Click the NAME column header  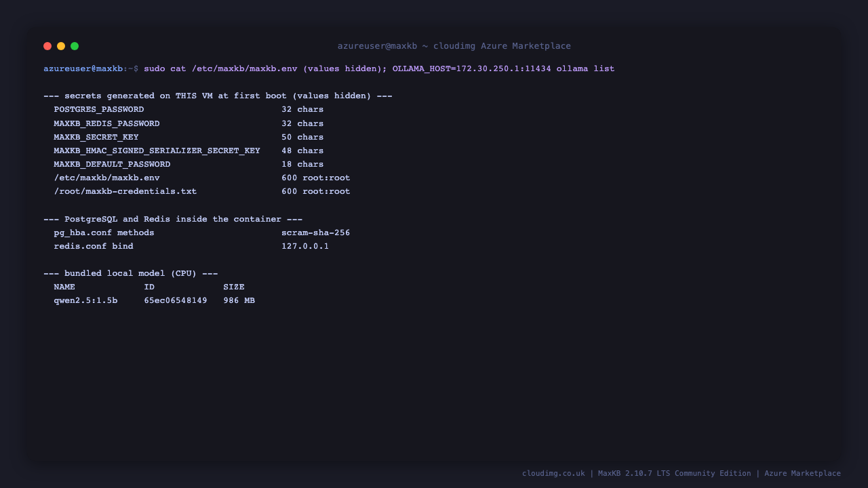coord(64,287)
